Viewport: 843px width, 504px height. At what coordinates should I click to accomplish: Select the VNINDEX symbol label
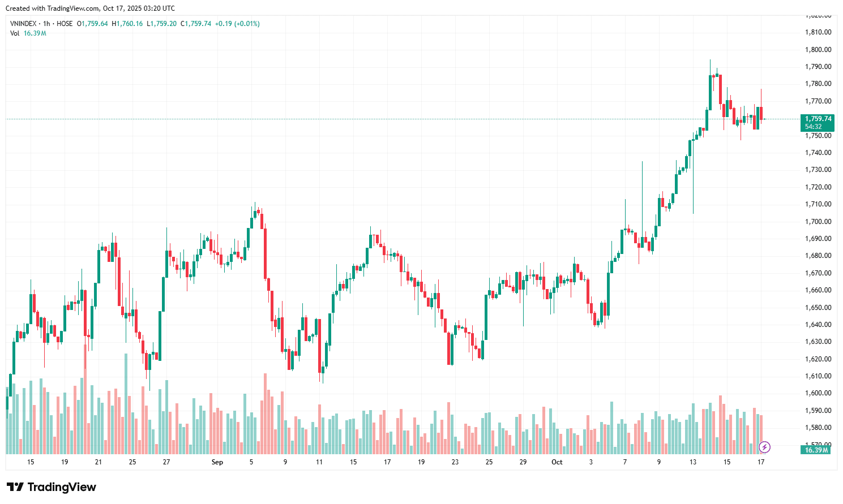[23, 24]
